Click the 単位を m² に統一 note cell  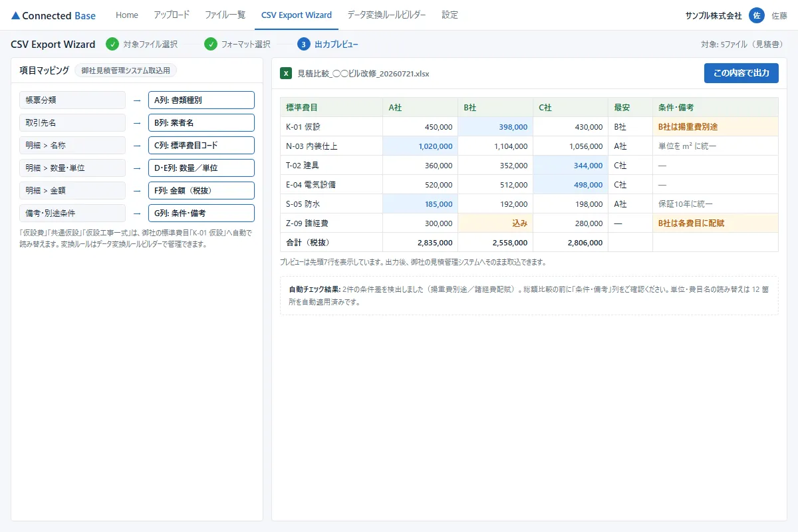click(x=716, y=146)
